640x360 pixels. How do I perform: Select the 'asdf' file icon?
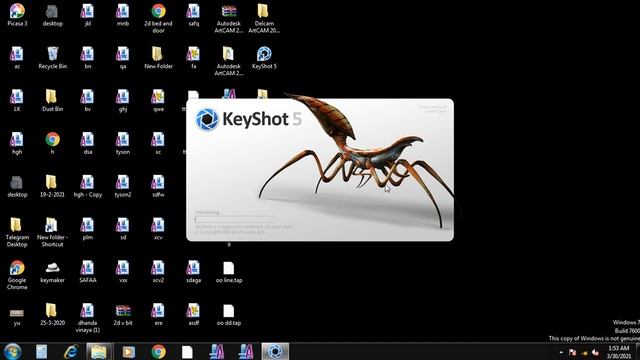(193, 314)
